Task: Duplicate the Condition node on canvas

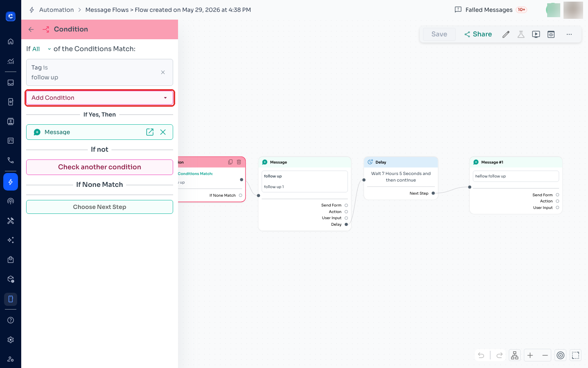Action: click(230, 162)
